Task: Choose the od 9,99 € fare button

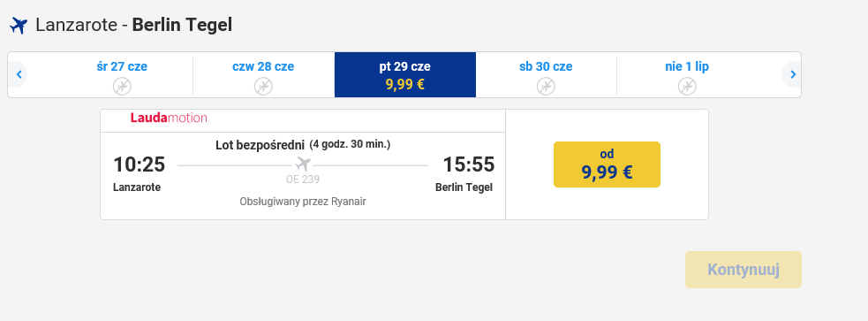Action: click(x=607, y=164)
